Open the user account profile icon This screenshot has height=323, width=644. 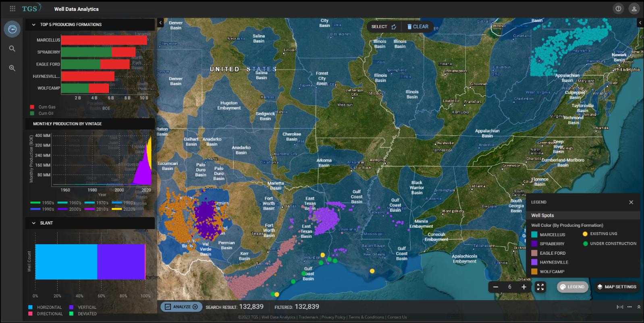click(634, 8)
